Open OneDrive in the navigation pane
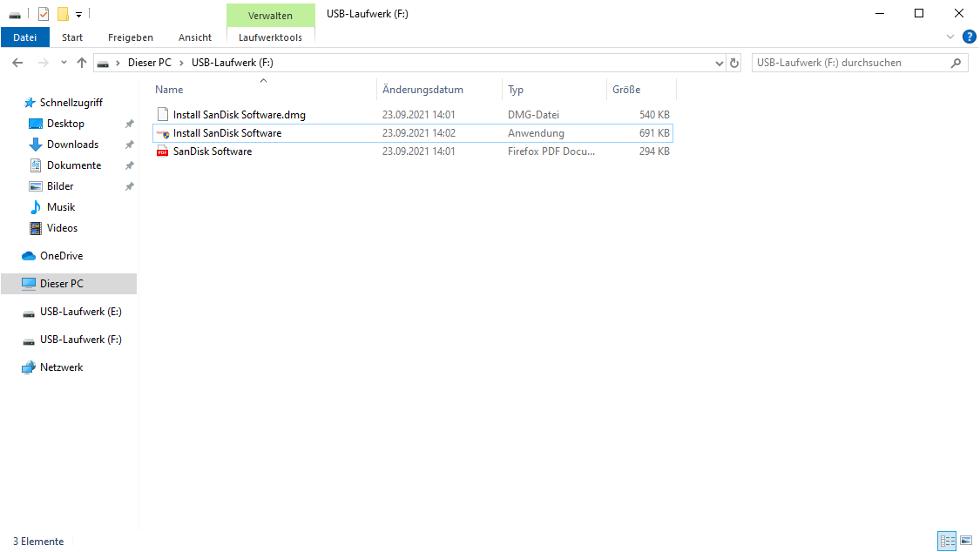980x552 pixels. (61, 256)
